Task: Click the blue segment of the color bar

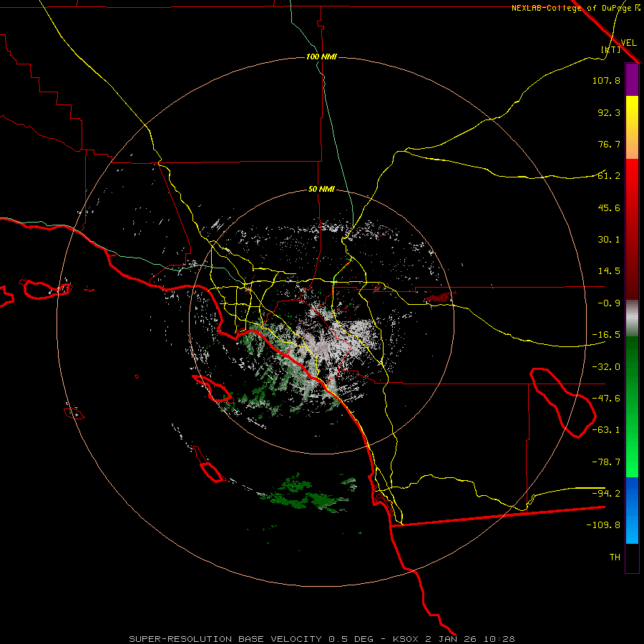Action: (x=632, y=510)
